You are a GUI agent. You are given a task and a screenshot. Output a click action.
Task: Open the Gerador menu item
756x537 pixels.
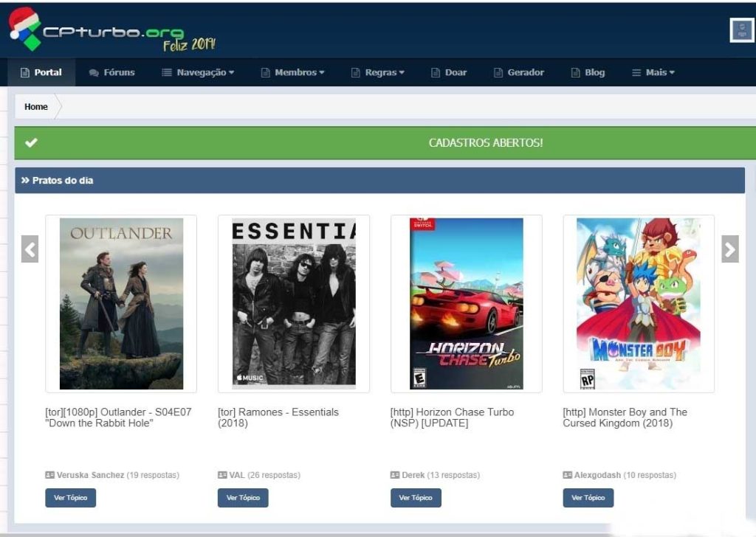coord(519,72)
